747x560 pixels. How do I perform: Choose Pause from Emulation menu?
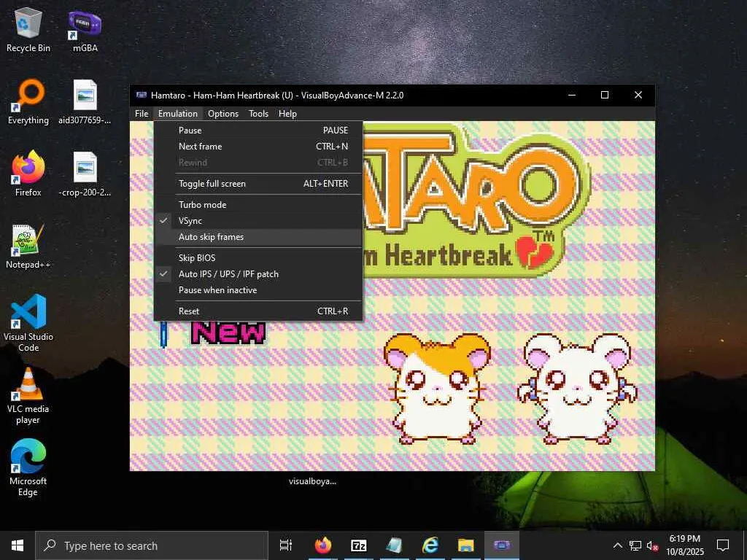click(258, 130)
